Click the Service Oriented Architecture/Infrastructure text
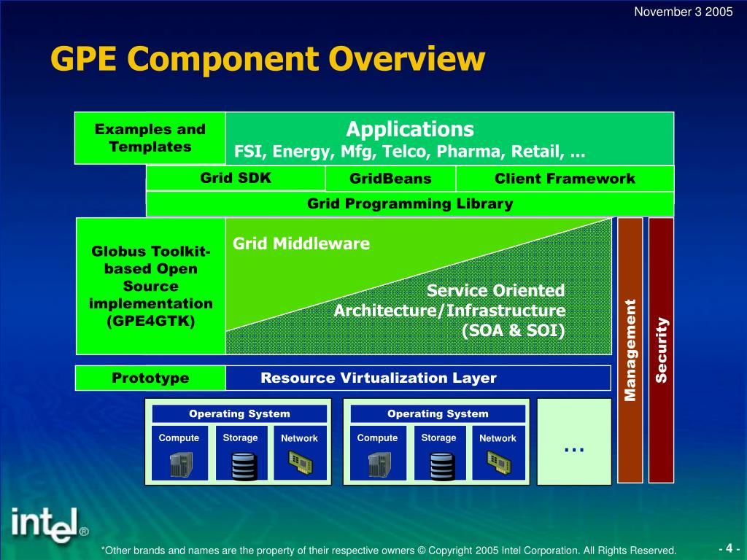Viewport: 747px width, 560px height. coord(449,311)
